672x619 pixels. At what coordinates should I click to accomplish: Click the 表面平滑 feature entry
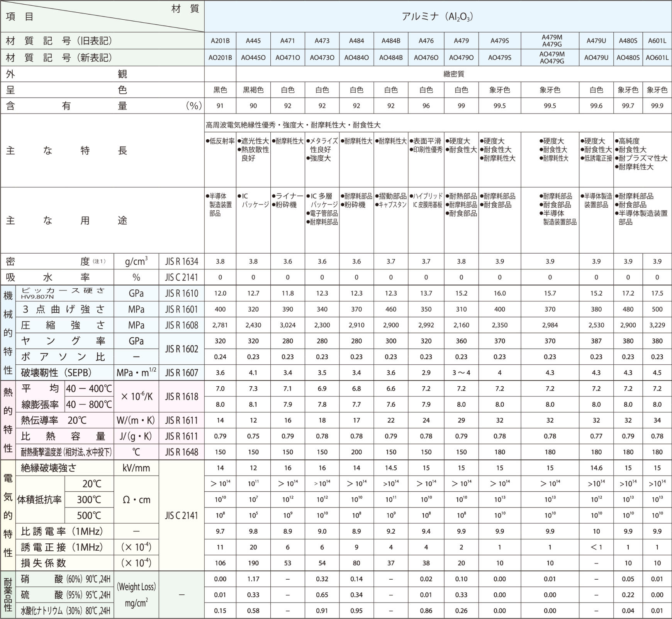point(425,141)
